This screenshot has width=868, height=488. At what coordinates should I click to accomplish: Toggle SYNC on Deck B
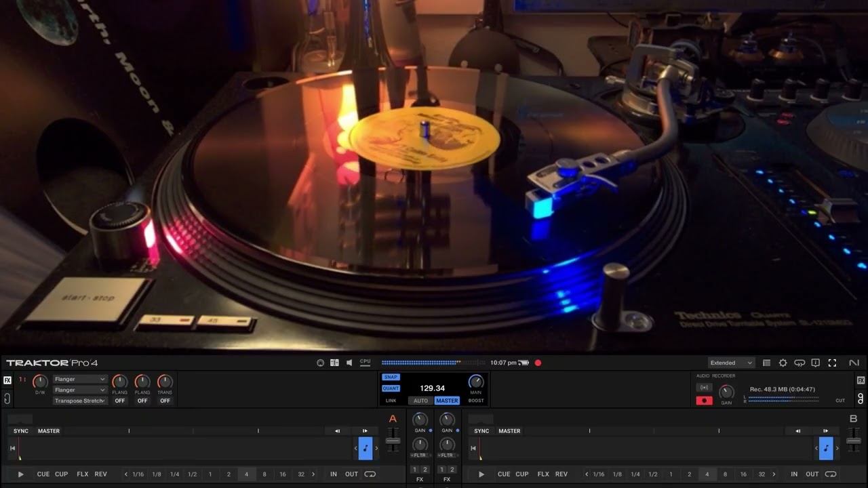click(x=481, y=431)
